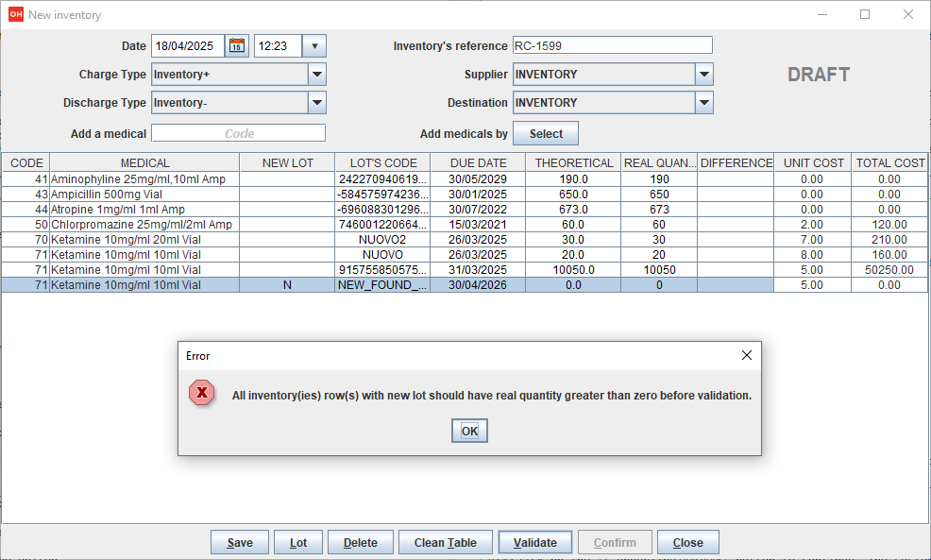Viewport: 931px width, 560px height.
Task: Click the Save button
Action: pyautogui.click(x=240, y=542)
